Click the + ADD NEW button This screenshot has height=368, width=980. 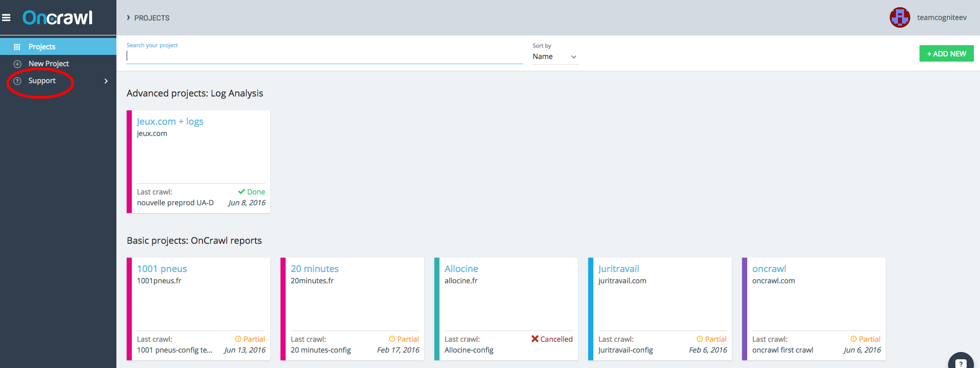click(x=946, y=53)
